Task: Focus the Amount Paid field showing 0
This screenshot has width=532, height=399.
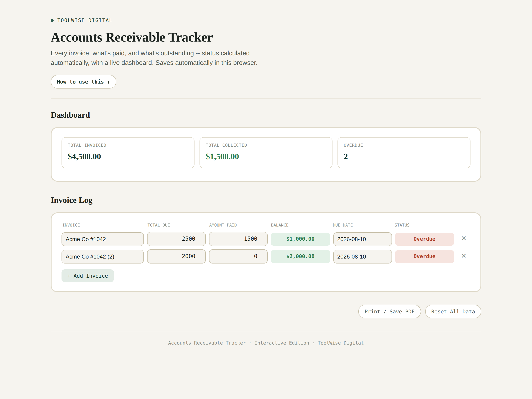Action: (x=238, y=256)
